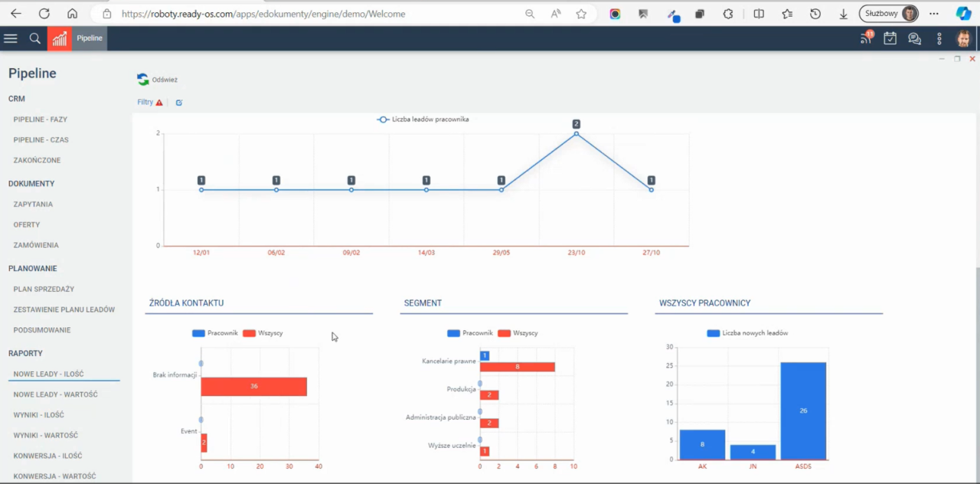The width and height of the screenshot is (980, 484).
Task: Open the Służbowy profile dropdown in browser
Action: (x=887, y=13)
